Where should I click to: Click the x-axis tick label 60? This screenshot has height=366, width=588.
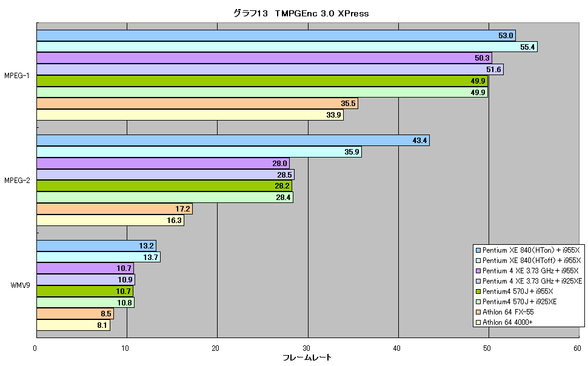point(577,348)
